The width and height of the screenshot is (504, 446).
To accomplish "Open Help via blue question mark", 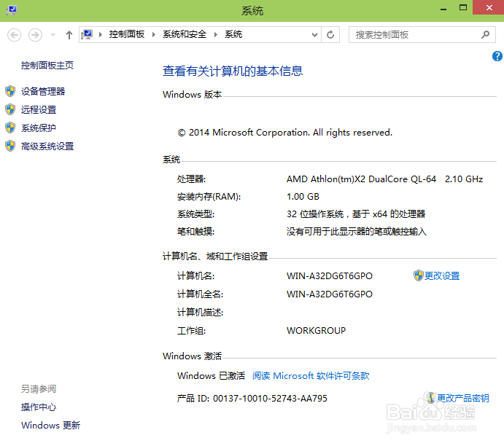I will pyautogui.click(x=497, y=56).
